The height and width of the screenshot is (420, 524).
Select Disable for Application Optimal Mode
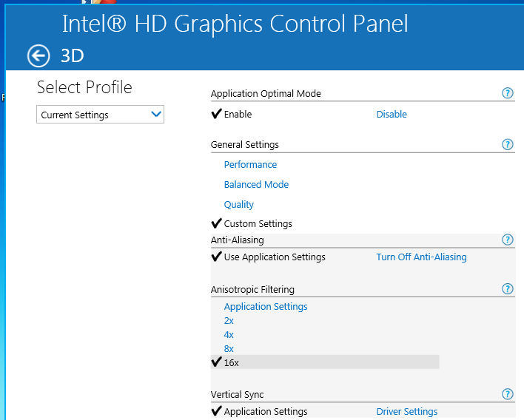click(392, 114)
